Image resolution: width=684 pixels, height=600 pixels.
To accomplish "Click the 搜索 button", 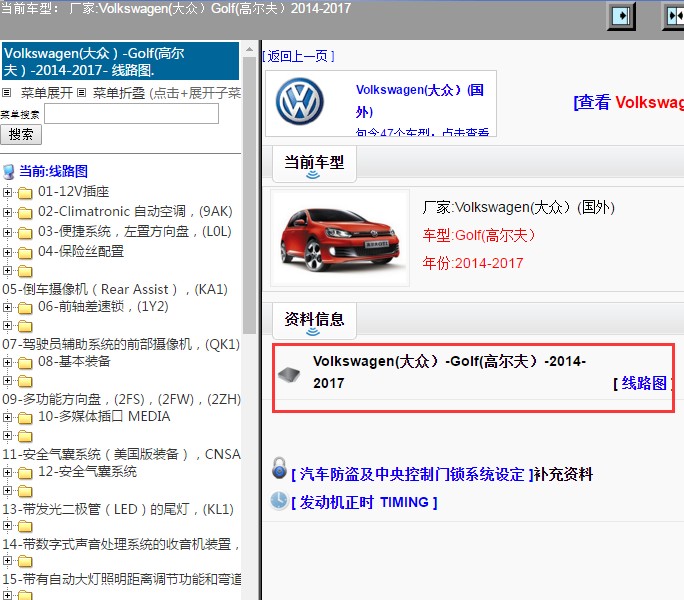I will pyautogui.click(x=21, y=134).
